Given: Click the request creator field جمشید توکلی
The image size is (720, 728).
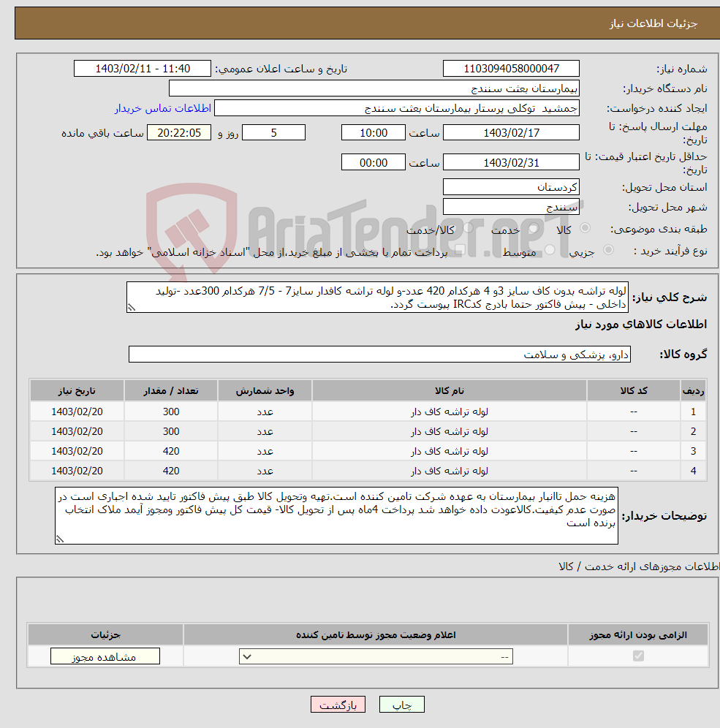Looking at the screenshot, I should [x=397, y=108].
